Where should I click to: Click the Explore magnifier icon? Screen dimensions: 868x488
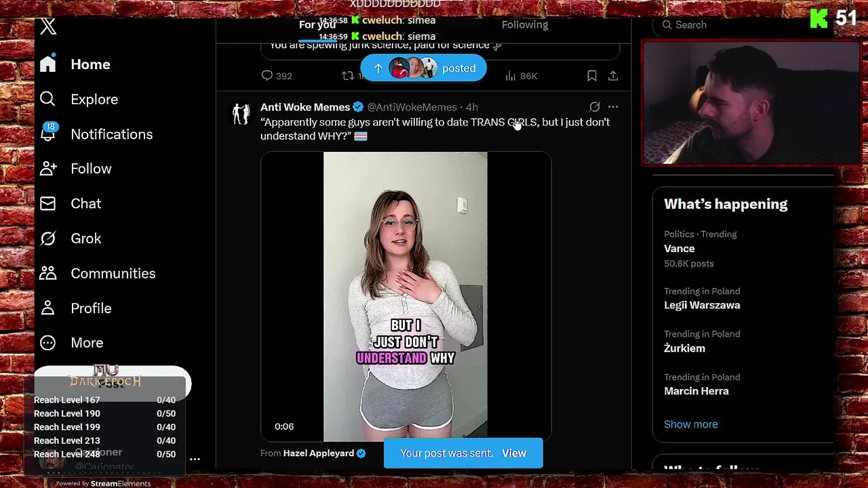pos(47,99)
